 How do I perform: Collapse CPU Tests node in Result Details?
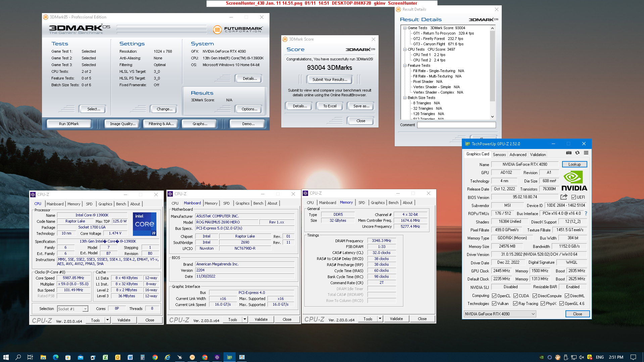click(405, 49)
